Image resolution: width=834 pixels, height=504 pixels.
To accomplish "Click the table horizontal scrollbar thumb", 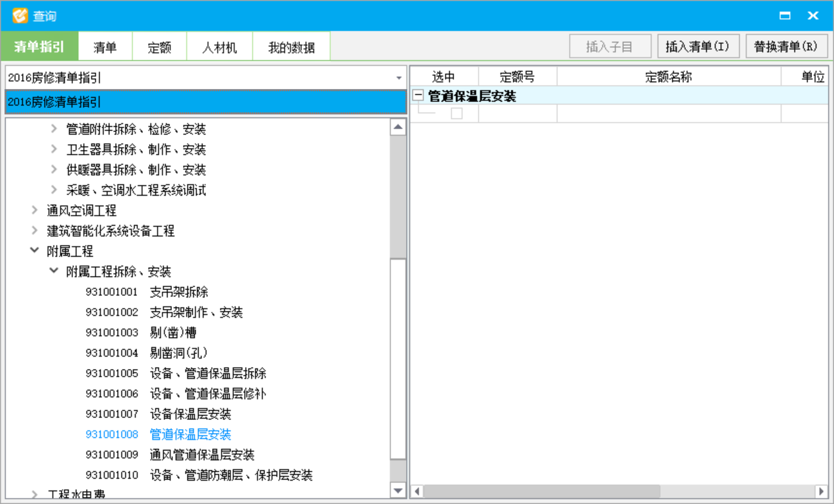I will 542,492.
